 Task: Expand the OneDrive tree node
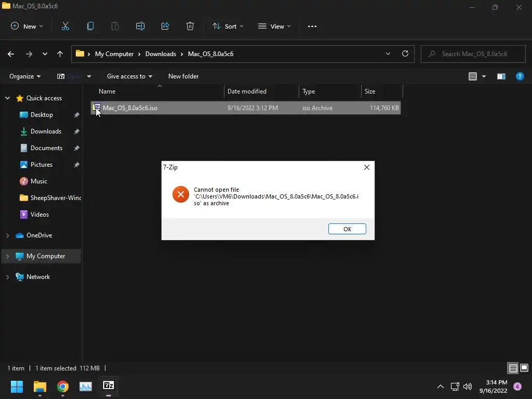pyautogui.click(x=7, y=235)
